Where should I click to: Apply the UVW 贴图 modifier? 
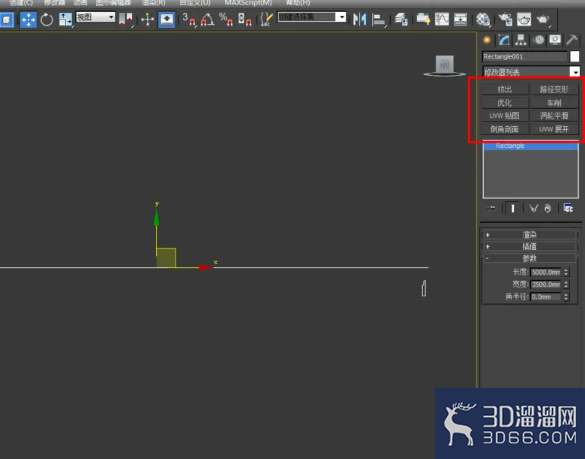[x=505, y=116]
